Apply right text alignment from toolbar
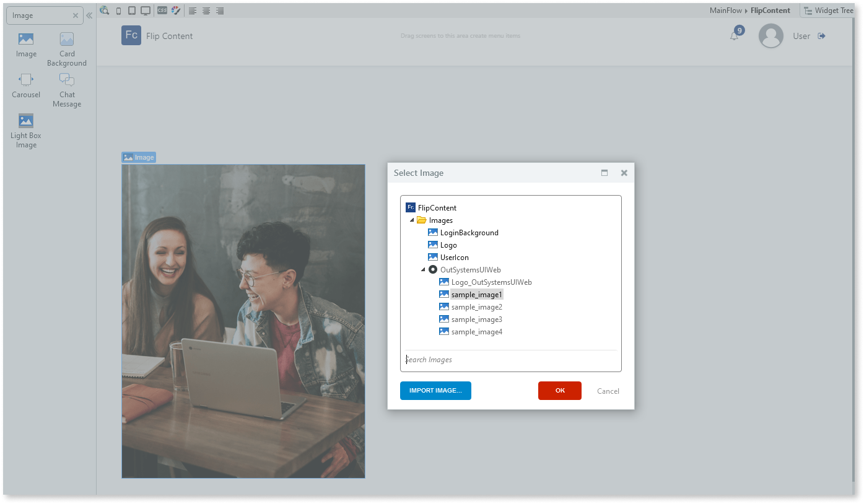 219,10
